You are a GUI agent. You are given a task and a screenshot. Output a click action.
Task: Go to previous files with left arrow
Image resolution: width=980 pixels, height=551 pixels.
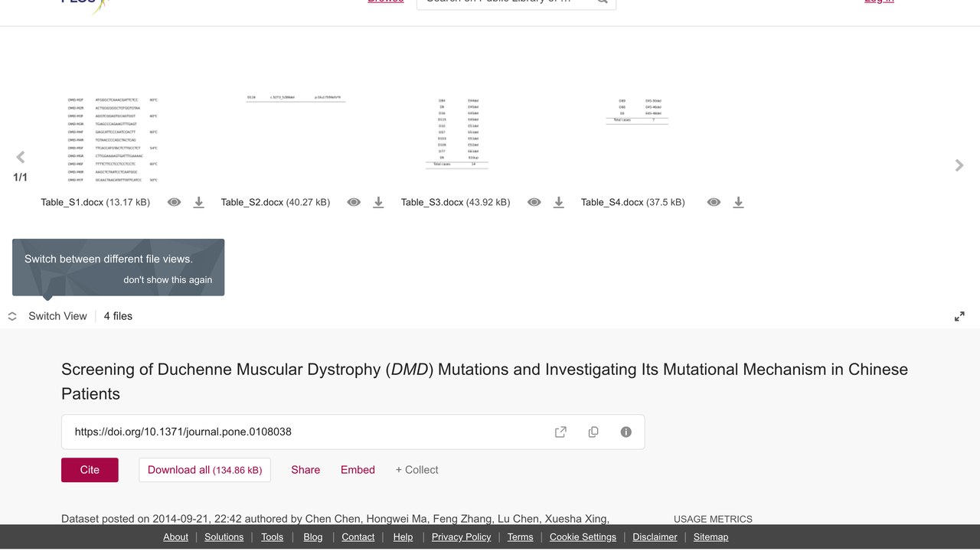pyautogui.click(x=21, y=158)
